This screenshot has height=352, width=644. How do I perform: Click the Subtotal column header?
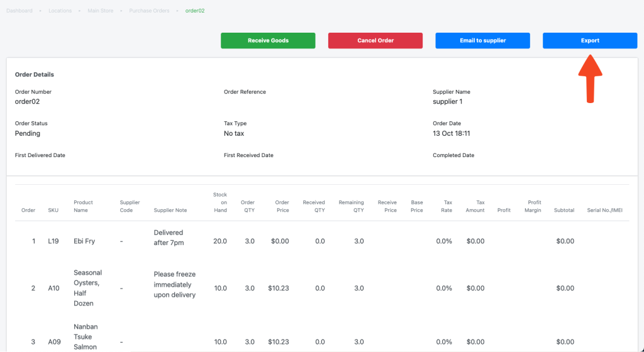coord(563,210)
